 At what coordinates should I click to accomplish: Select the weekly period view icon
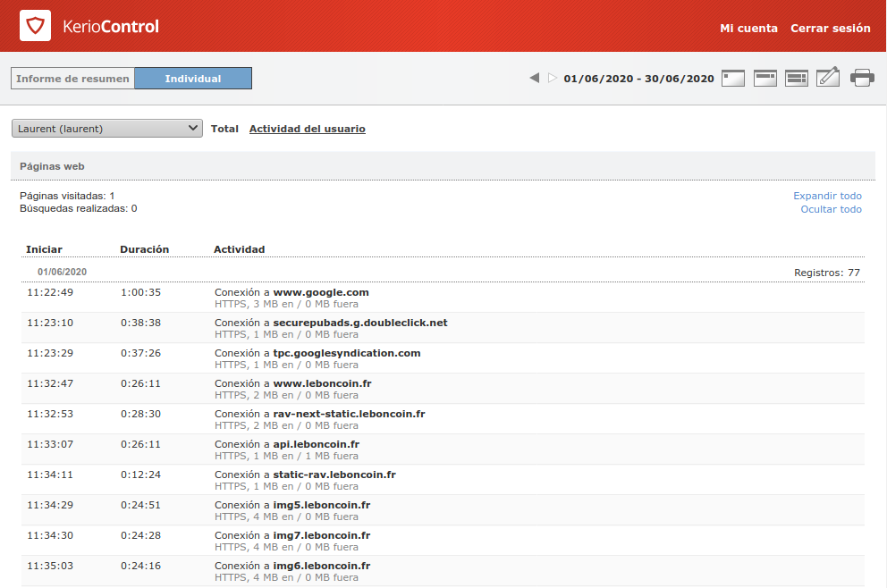pyautogui.click(x=765, y=78)
